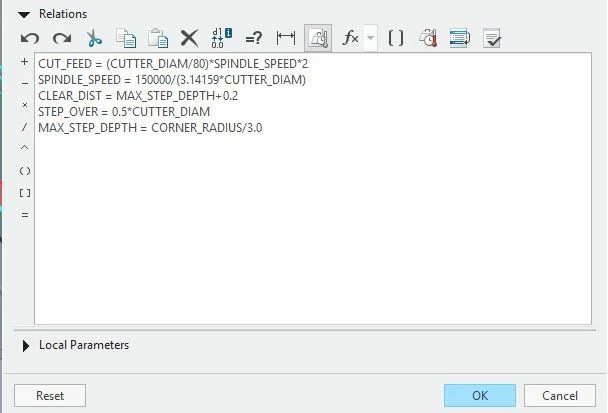Click the Cancel button
The height and width of the screenshot is (413, 608).
point(560,396)
